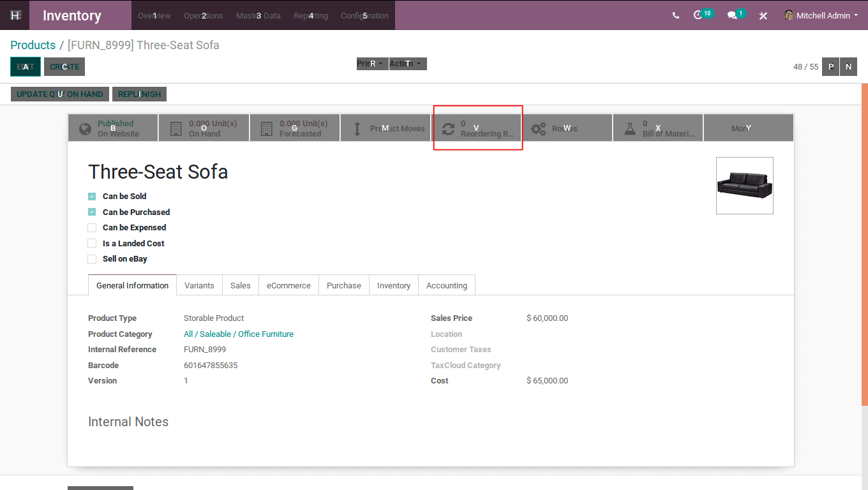868x490 pixels.
Task: Click the Storable Product type value
Action: pos(214,318)
